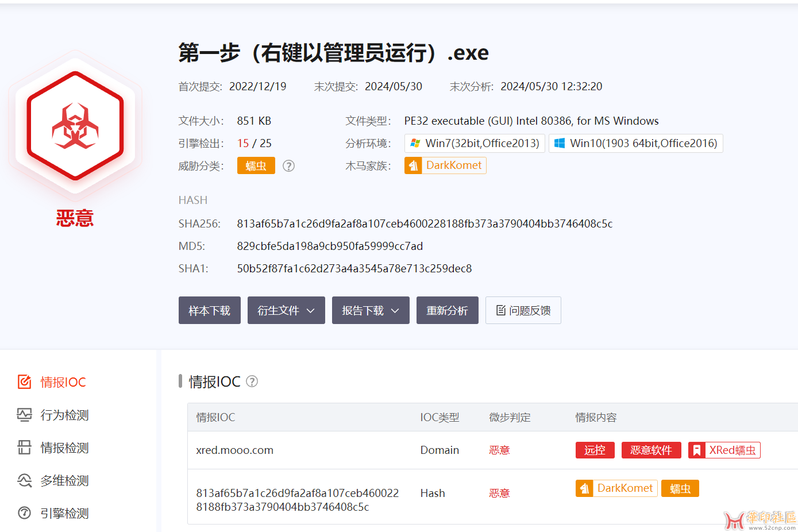Click the SHA1 value 50b52f87fa1c62d273a4a3545a78e713c259dec8
Image resolution: width=798 pixels, height=532 pixels.
(354, 268)
